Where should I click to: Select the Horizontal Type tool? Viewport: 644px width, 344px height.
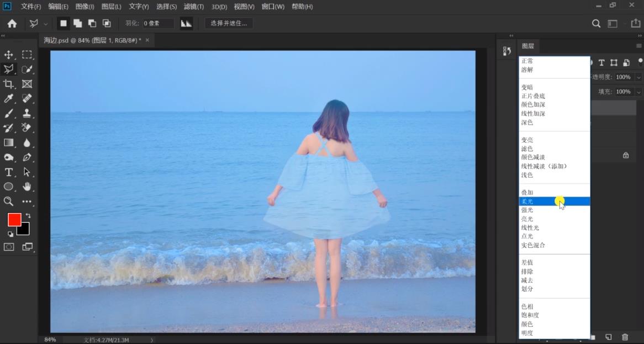9,172
